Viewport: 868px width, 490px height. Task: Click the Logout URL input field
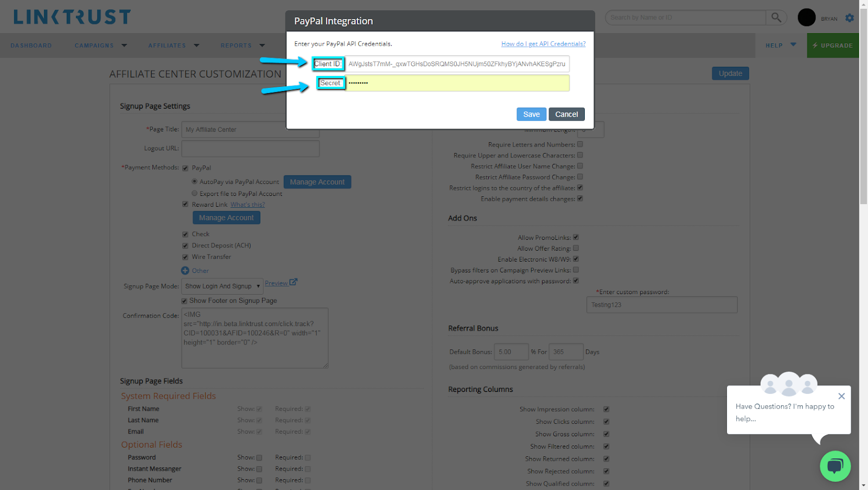(x=250, y=148)
